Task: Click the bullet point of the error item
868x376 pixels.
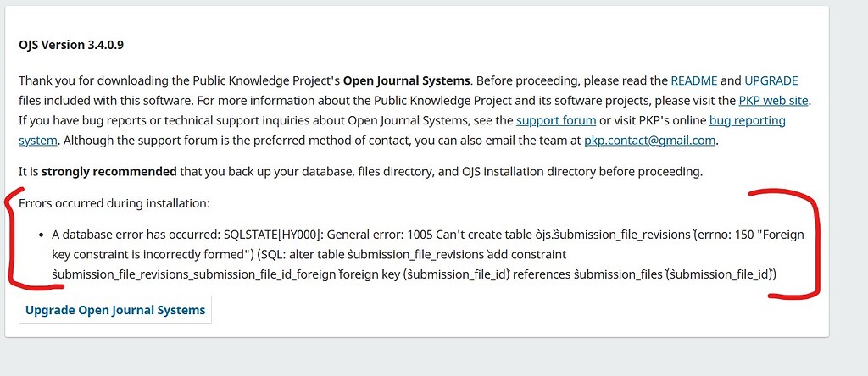Action: click(x=42, y=235)
